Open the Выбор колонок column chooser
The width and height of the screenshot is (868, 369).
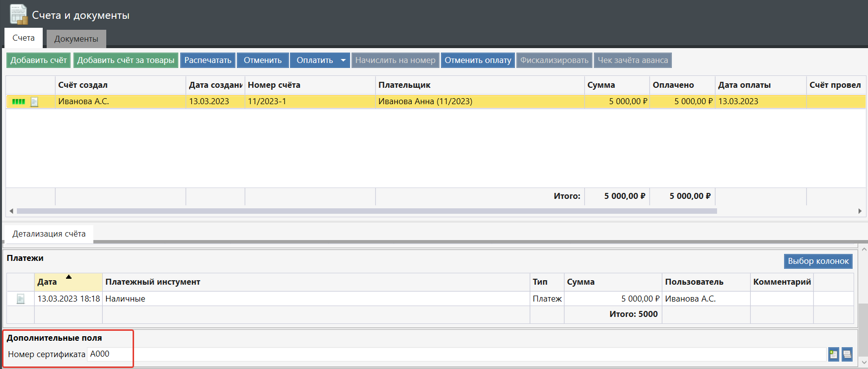tap(818, 261)
